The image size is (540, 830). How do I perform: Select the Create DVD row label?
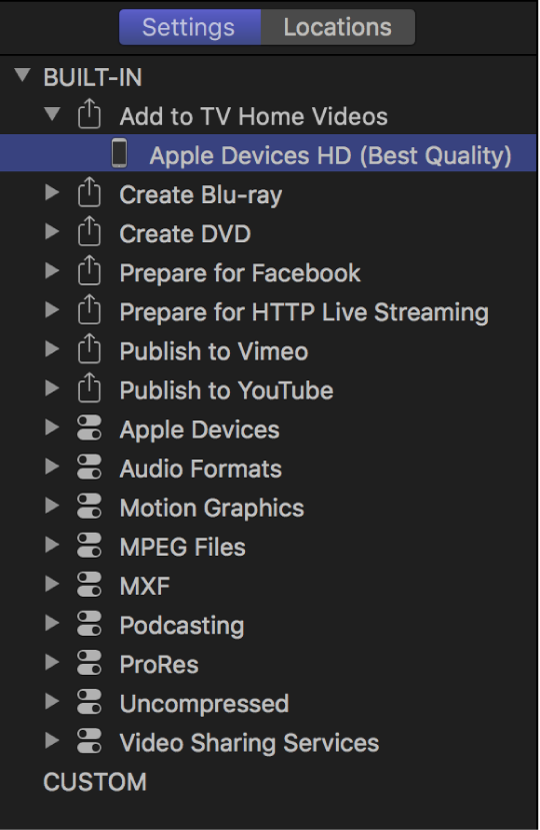(185, 234)
